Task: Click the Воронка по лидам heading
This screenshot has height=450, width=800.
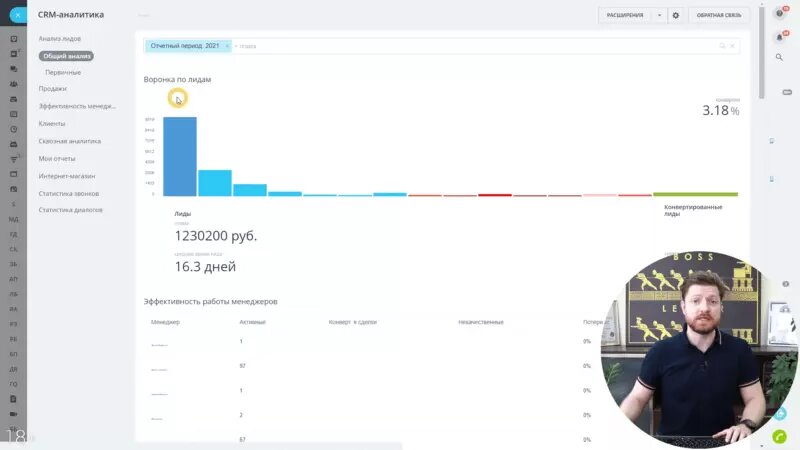Action: [x=177, y=80]
